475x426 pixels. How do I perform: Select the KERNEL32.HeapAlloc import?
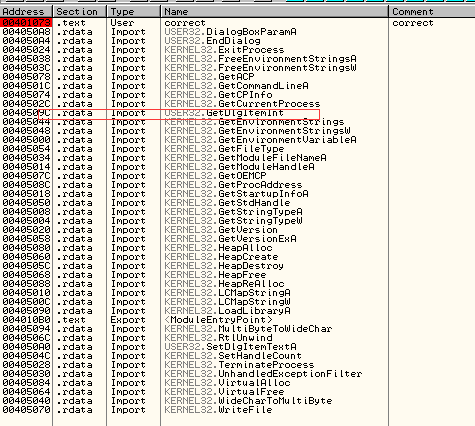point(218,248)
